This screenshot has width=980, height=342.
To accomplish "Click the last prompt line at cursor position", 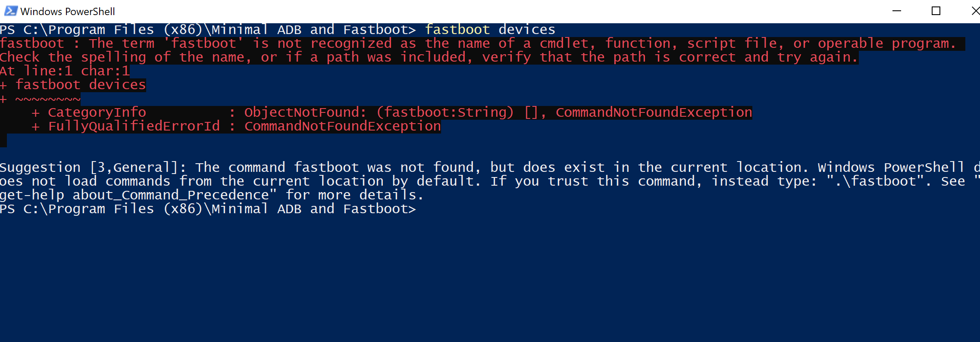I will 421,209.
